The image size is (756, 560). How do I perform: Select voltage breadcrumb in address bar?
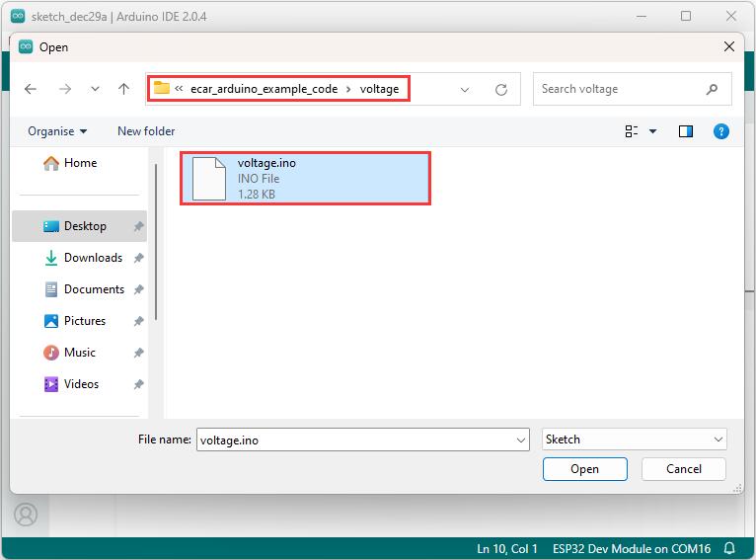pyautogui.click(x=379, y=89)
